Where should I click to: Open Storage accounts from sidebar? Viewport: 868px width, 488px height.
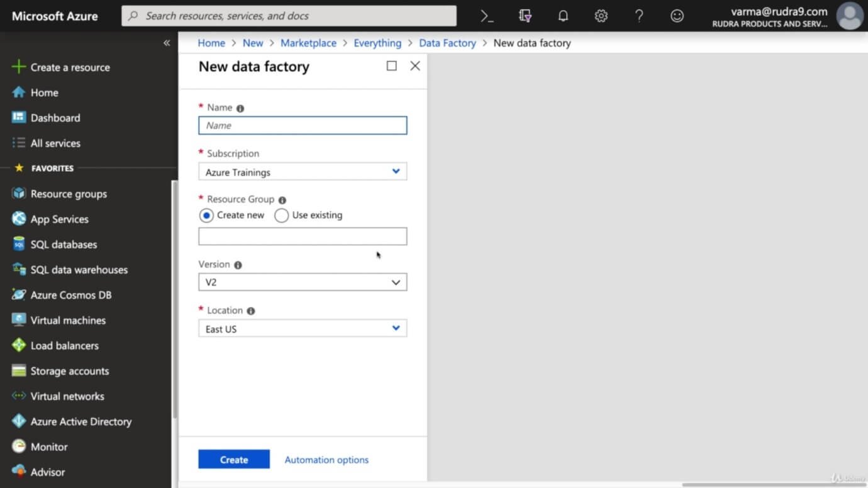(70, 371)
